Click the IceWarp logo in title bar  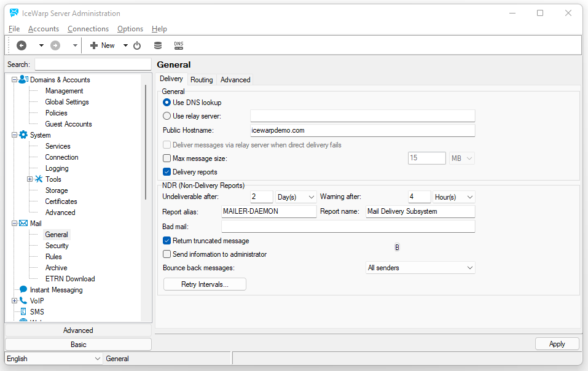(14, 13)
